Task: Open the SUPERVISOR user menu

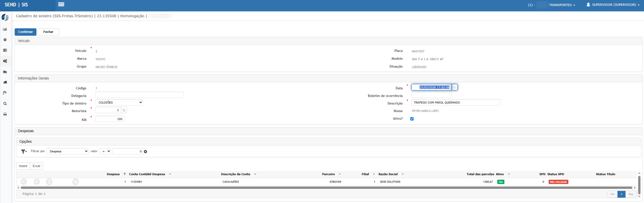Action: click(x=613, y=5)
